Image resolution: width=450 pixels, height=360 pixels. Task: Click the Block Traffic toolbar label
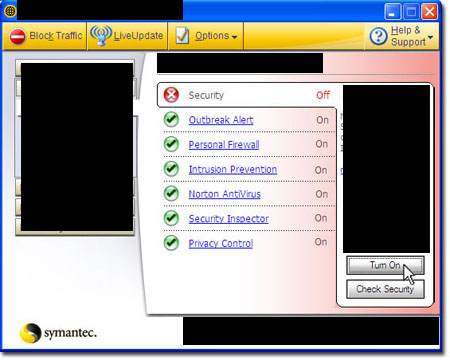56,36
